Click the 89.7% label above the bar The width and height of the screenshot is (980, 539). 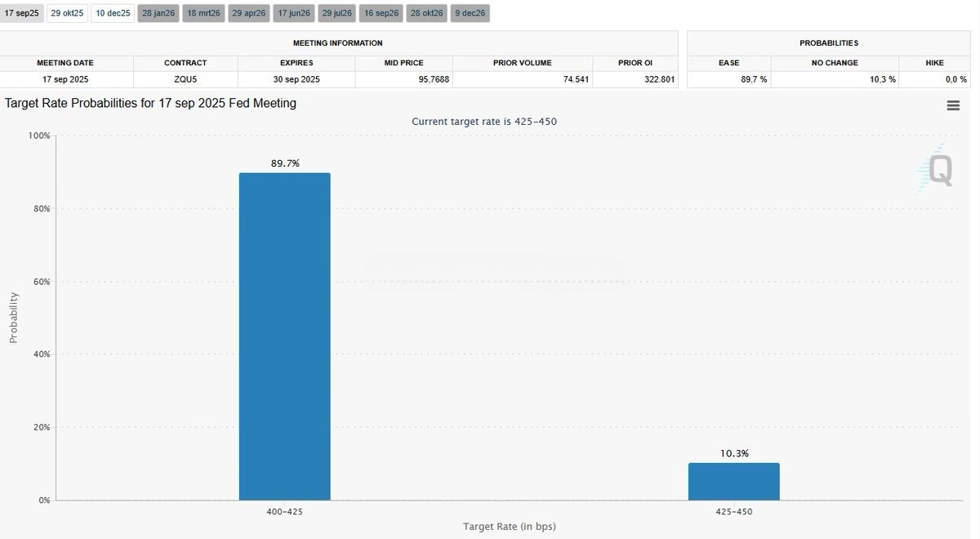(x=285, y=163)
